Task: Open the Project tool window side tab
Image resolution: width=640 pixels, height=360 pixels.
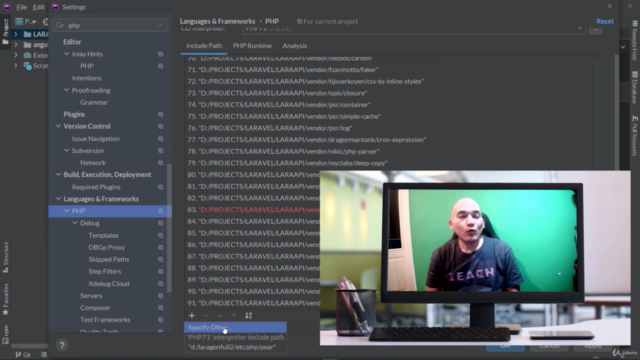Action: (x=5, y=32)
